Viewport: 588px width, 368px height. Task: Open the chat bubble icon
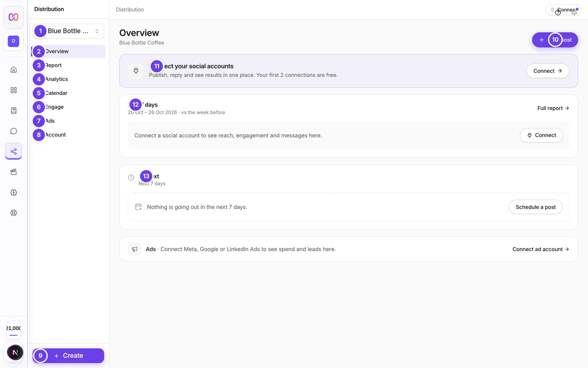[x=13, y=131]
